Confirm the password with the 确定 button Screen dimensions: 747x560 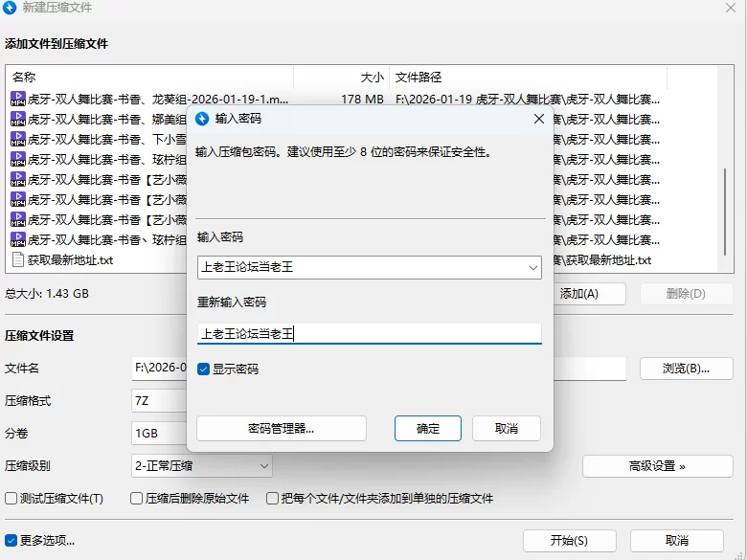pyautogui.click(x=428, y=428)
